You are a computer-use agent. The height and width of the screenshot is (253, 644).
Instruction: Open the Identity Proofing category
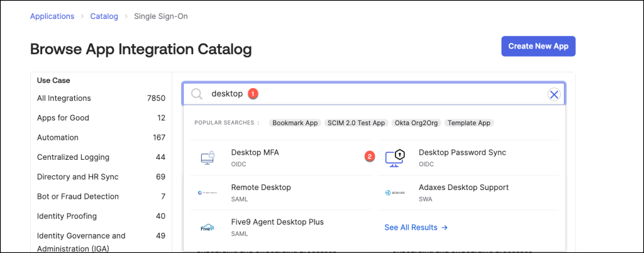pyautogui.click(x=67, y=216)
